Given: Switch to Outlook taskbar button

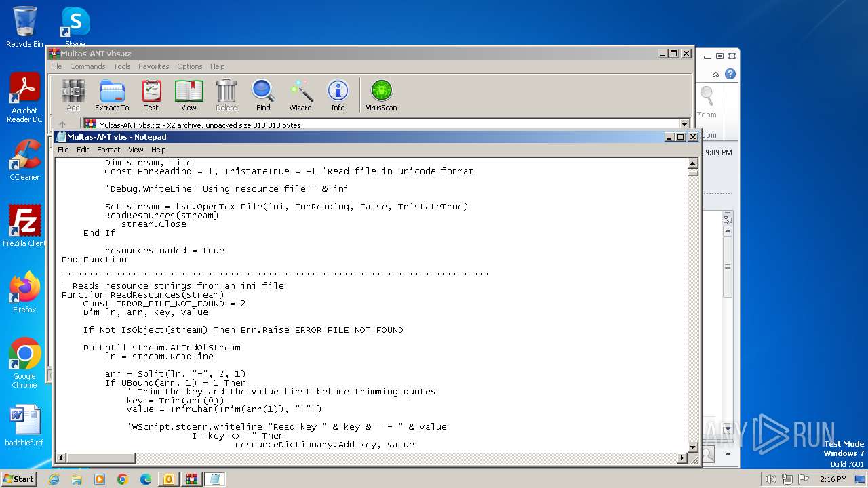Looking at the screenshot, I should pyautogui.click(x=169, y=479).
